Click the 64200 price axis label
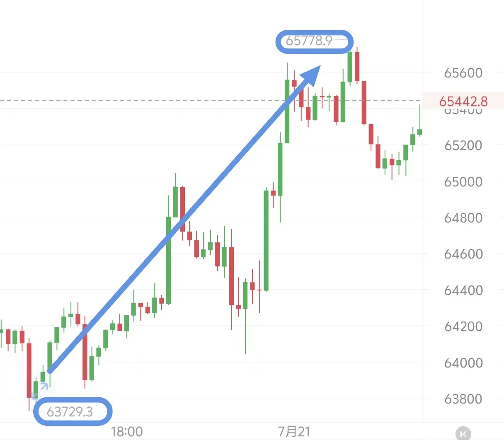The image size is (504, 440). 463,326
